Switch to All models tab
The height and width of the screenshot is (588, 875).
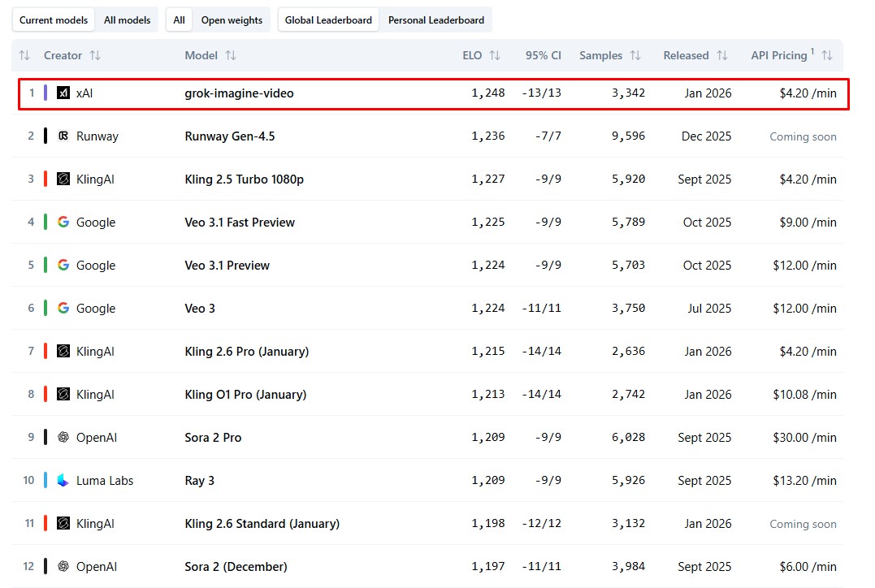coord(128,20)
